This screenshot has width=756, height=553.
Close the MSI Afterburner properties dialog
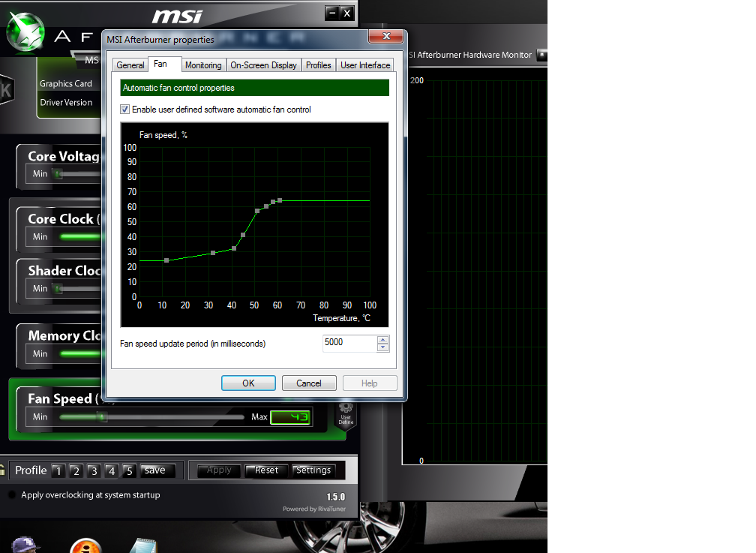click(x=385, y=36)
